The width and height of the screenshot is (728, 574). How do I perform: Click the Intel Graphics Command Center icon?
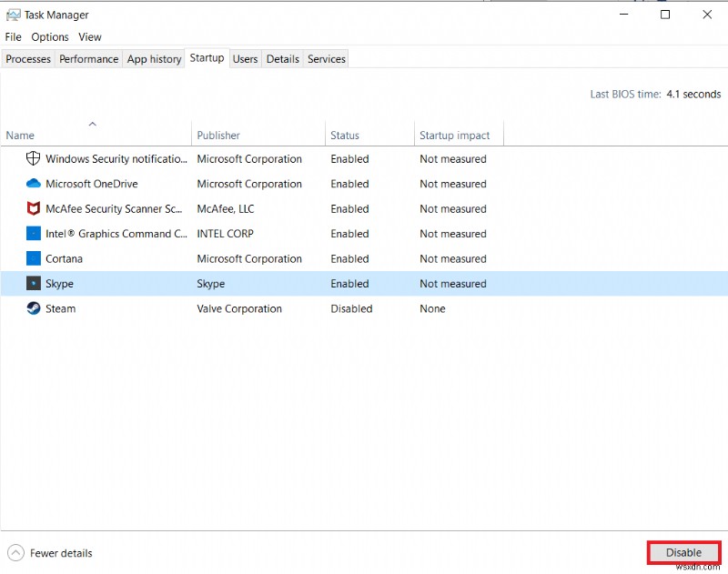click(x=33, y=234)
